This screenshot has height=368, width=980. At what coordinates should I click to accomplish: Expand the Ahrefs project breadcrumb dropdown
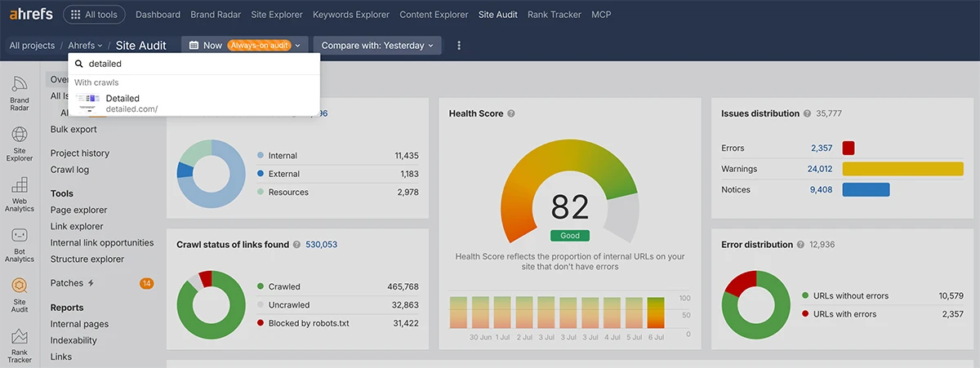pyautogui.click(x=86, y=46)
